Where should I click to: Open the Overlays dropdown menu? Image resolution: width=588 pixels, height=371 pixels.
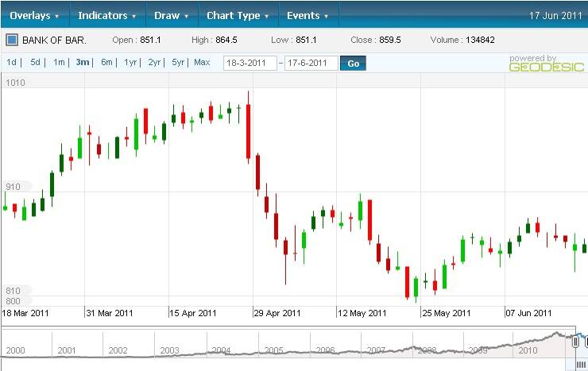pos(34,16)
